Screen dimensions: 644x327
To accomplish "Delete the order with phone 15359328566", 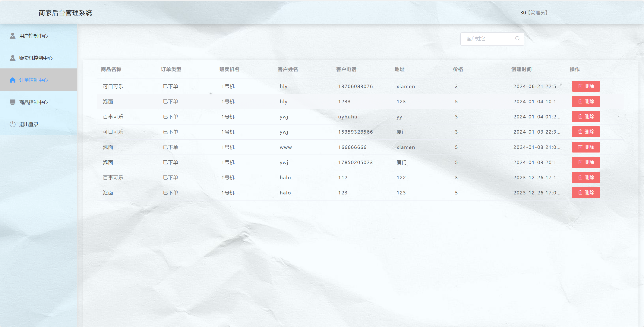I will [586, 132].
